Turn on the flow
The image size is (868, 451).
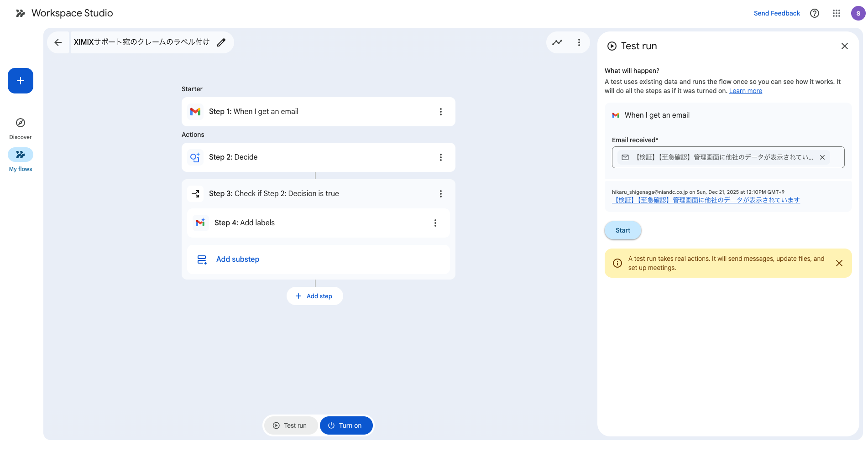click(x=346, y=425)
